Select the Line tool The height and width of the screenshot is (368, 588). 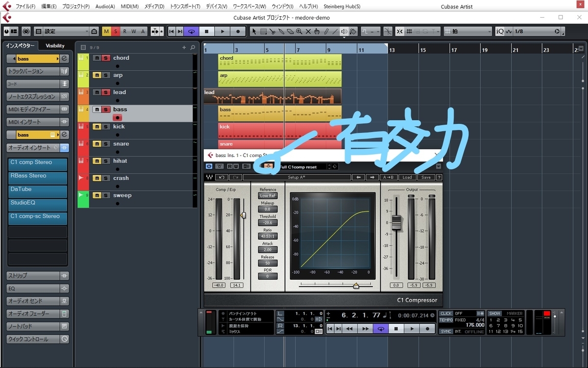tap(335, 31)
